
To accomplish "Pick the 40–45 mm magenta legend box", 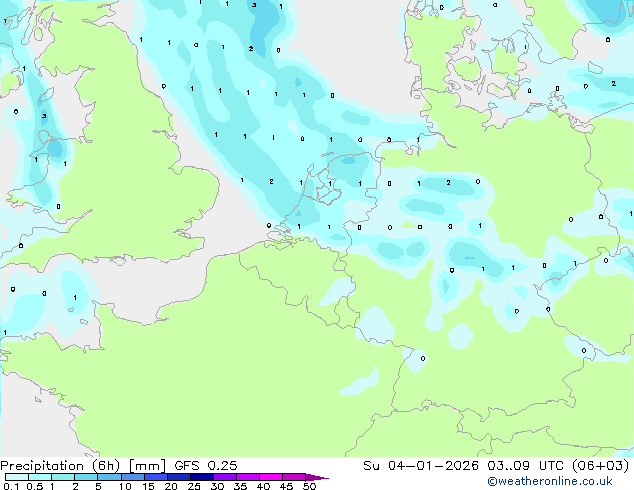I will click(x=271, y=477).
